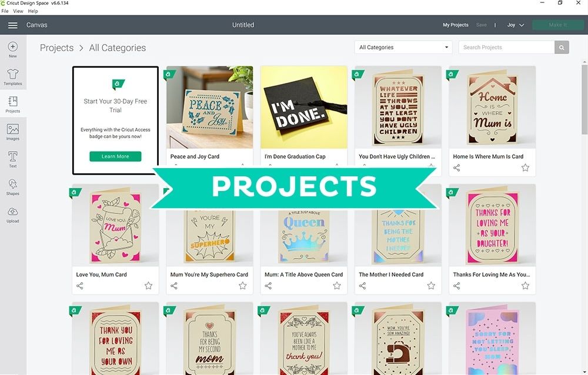Screen dimensions: 588x375
Task: Share The Mother I Needed Card
Action: (x=362, y=286)
